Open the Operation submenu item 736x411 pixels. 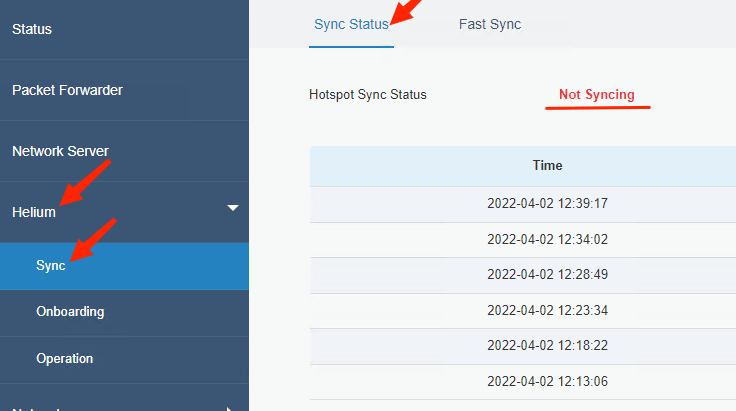tap(124, 360)
